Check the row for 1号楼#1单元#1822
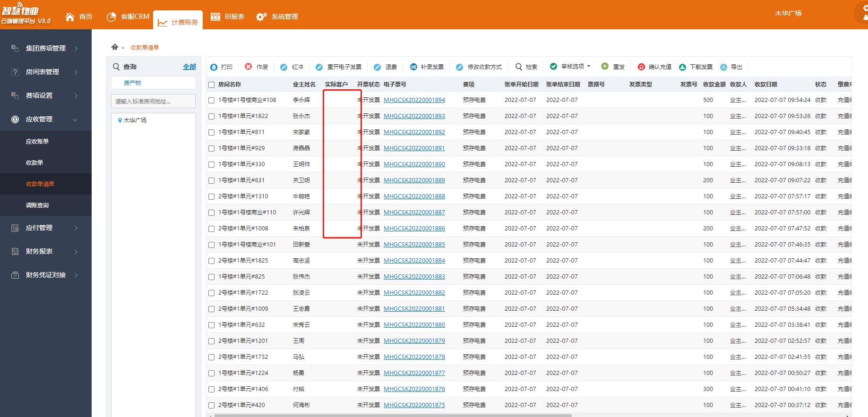This screenshot has width=868, height=417. click(212, 117)
